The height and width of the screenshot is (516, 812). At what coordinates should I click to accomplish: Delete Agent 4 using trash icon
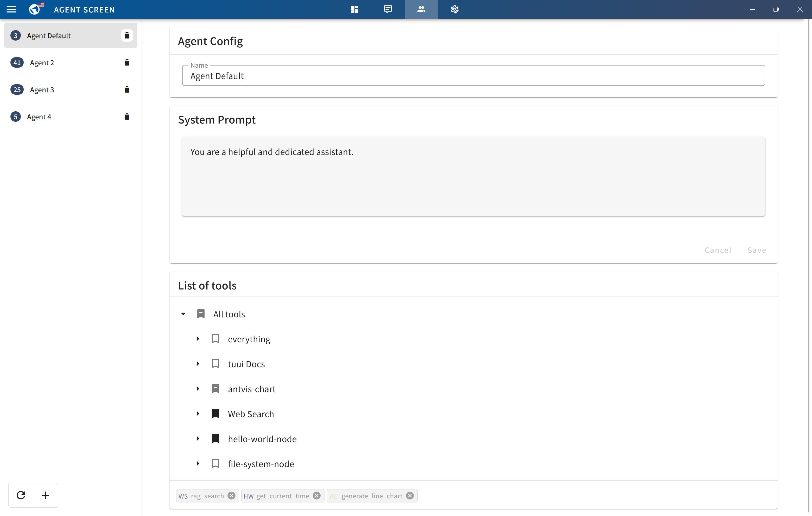coord(127,117)
